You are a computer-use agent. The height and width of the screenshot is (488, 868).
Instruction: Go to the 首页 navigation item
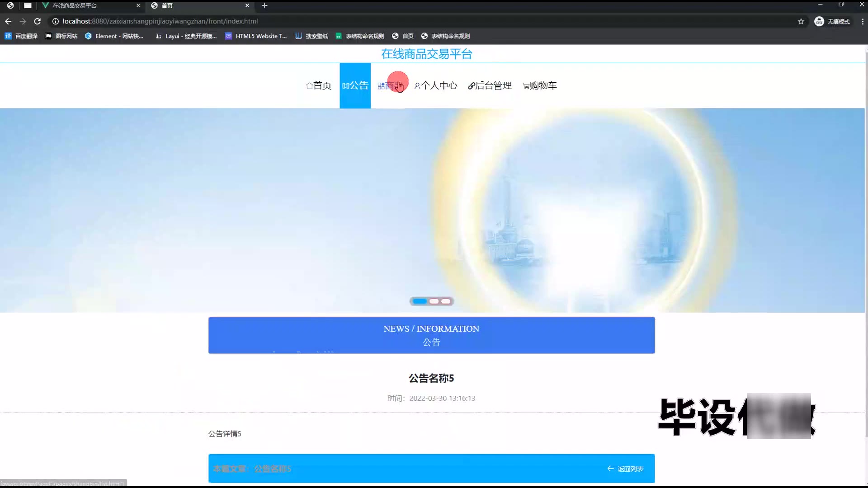tap(319, 85)
